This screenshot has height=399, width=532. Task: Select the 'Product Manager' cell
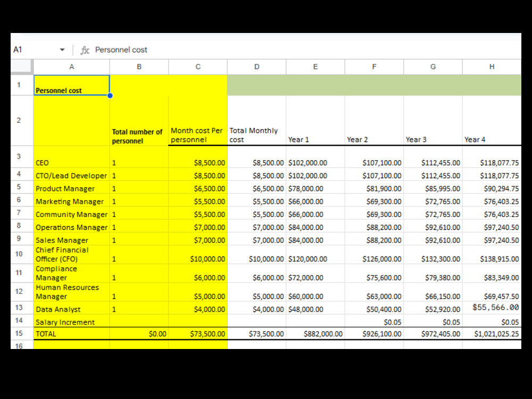click(x=72, y=187)
